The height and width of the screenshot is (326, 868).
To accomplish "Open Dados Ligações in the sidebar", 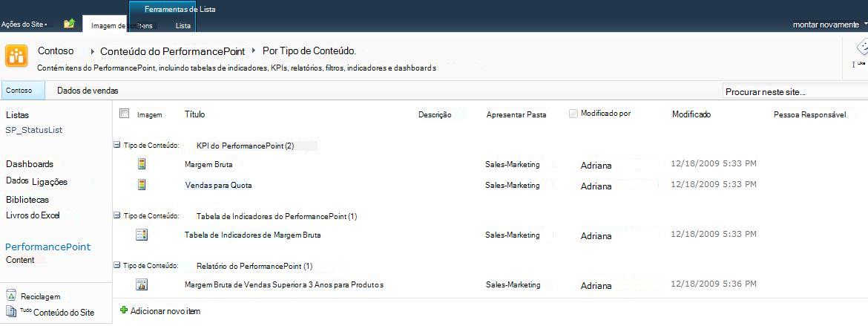I will click(x=36, y=181).
